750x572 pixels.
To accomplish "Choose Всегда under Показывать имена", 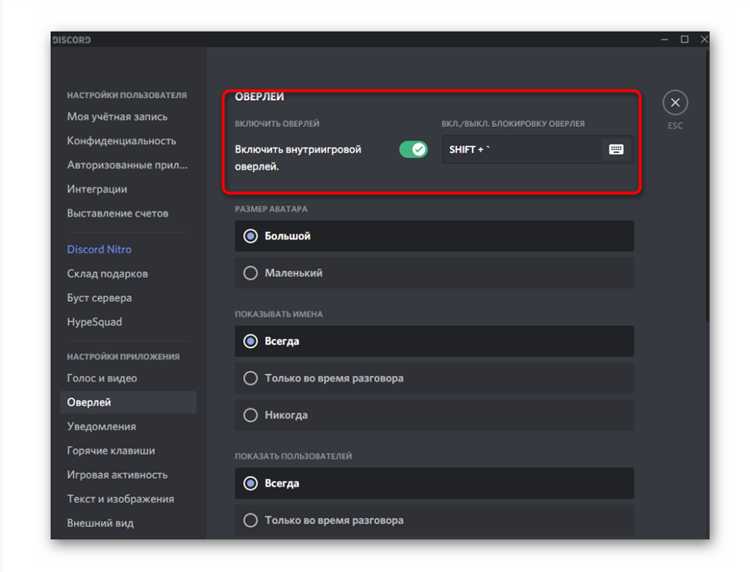I will [x=434, y=341].
